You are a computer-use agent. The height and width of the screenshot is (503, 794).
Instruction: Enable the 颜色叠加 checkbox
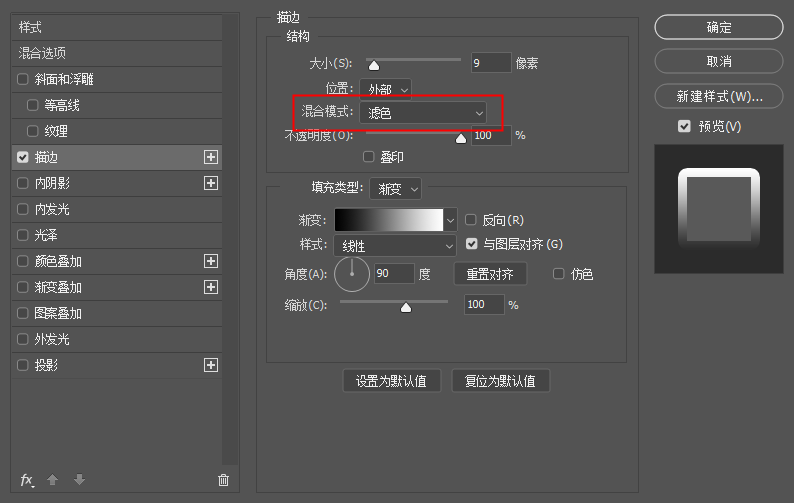22,261
